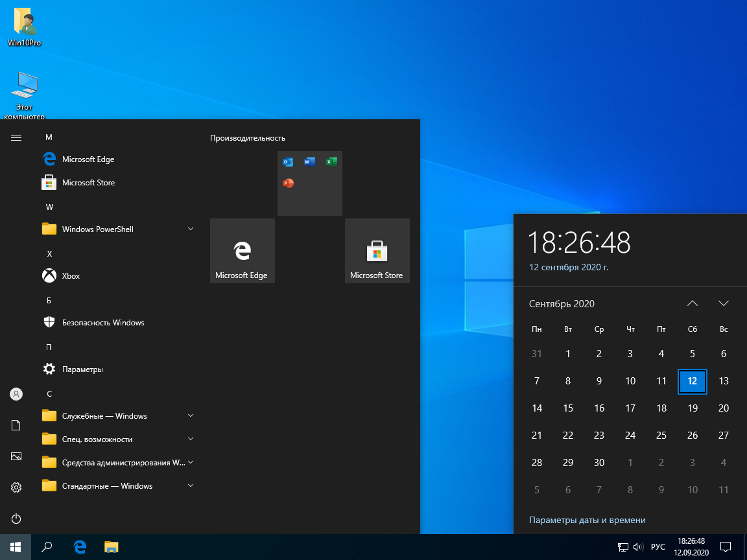Toggle the start menu hamburger menu
The height and width of the screenshot is (560, 747).
16,137
